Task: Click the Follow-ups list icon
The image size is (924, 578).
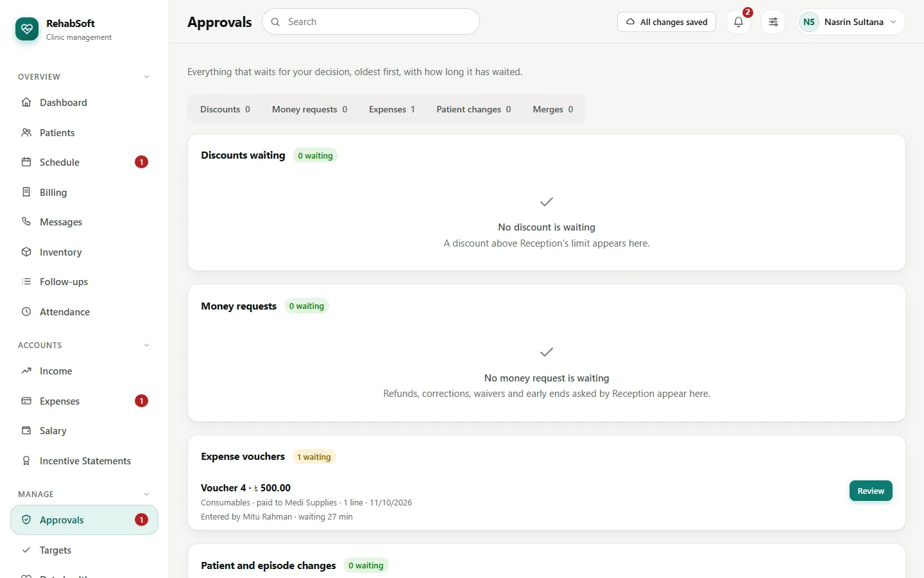Action: [26, 281]
